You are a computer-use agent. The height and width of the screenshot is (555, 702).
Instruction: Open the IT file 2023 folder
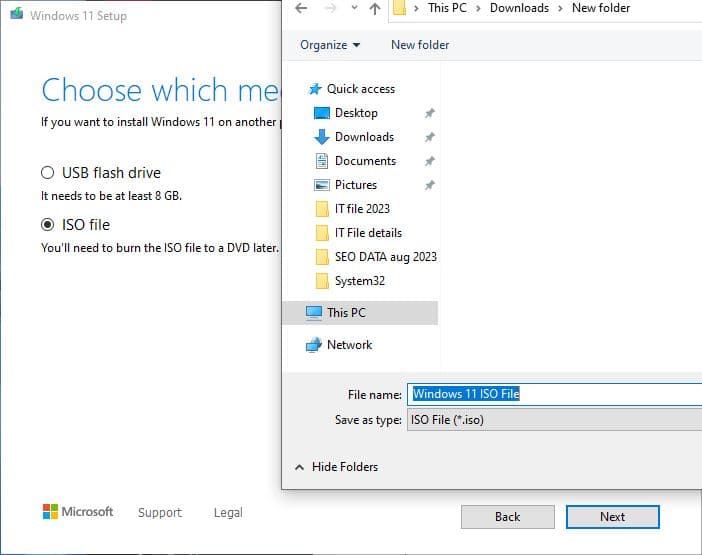point(362,209)
